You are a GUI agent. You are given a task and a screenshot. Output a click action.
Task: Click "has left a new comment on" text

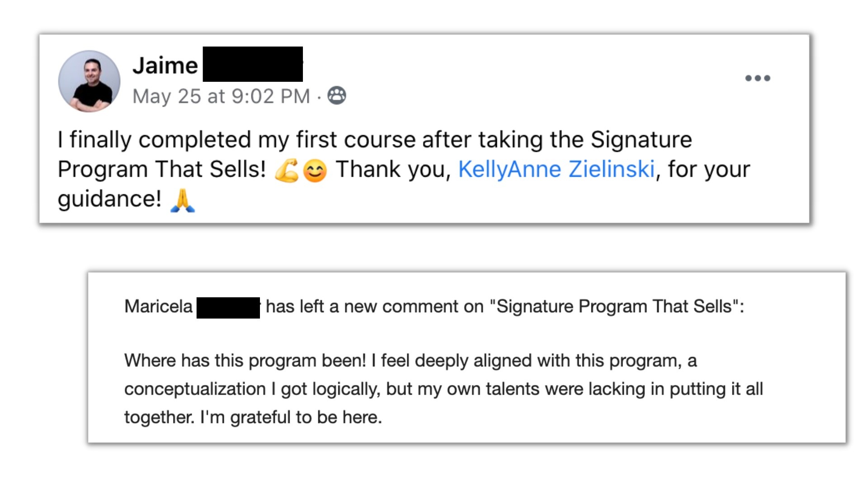[x=374, y=306]
